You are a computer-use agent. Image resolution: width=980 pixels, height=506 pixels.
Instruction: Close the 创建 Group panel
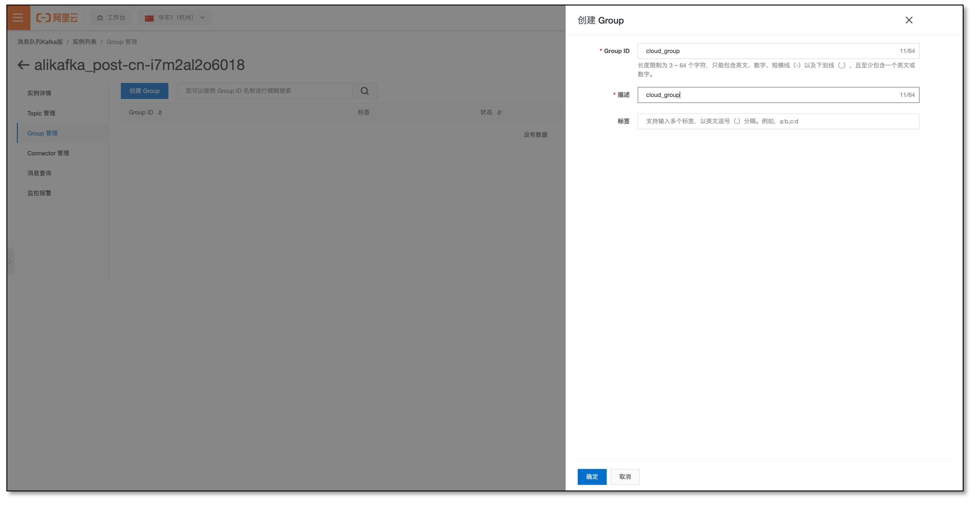908,20
